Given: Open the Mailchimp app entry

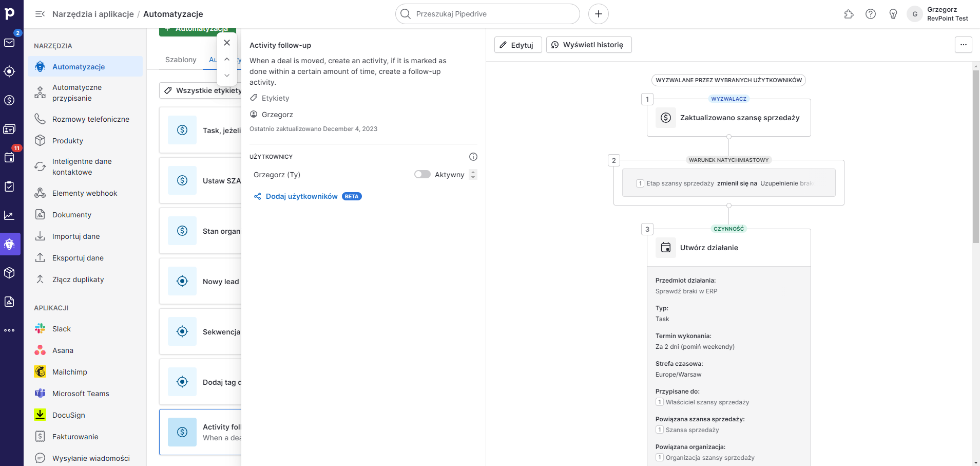Looking at the screenshot, I should [86, 372].
